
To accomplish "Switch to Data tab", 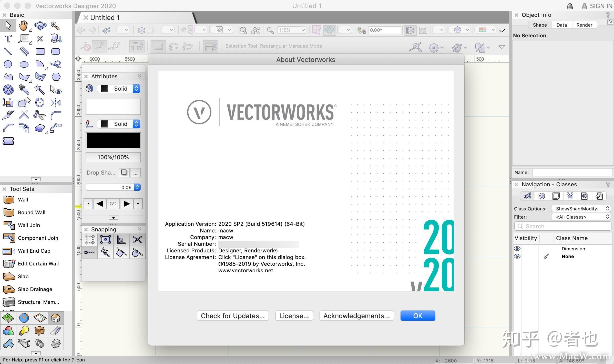I will pos(561,25).
